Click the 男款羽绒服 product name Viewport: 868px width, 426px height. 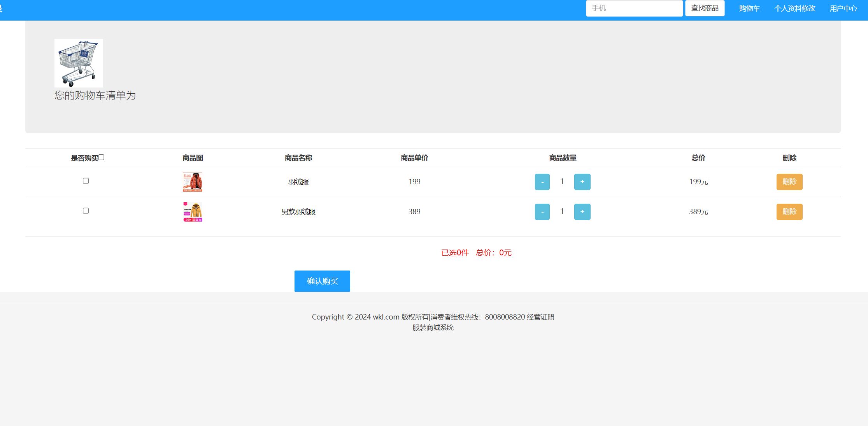click(298, 212)
